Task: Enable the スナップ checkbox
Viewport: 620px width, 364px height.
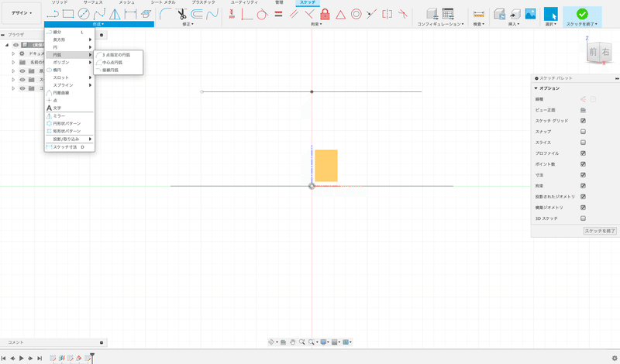Action: coord(583,131)
